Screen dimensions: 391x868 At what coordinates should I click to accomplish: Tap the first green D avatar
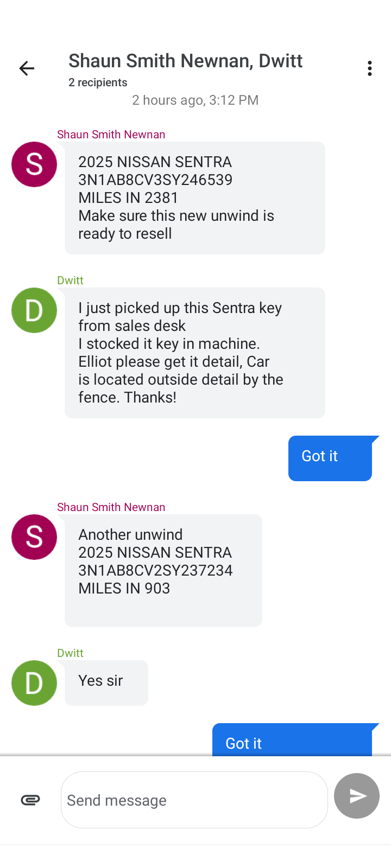click(34, 310)
